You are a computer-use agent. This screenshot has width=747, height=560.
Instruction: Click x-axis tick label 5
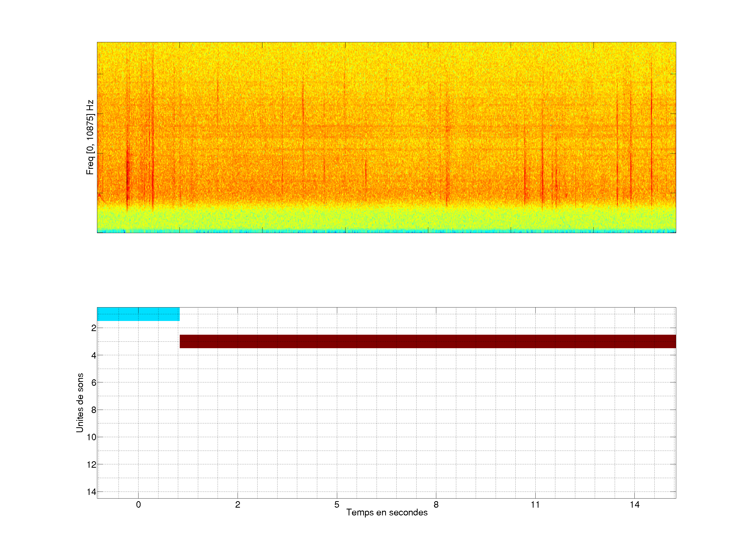tap(337, 505)
